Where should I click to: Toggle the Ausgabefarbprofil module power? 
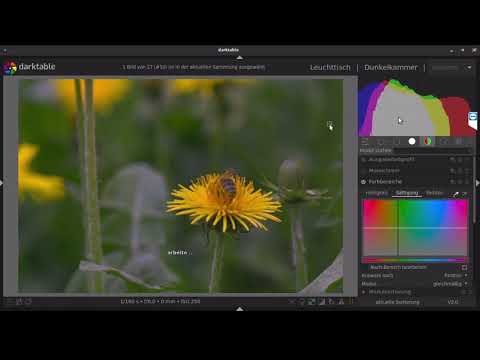363,160
